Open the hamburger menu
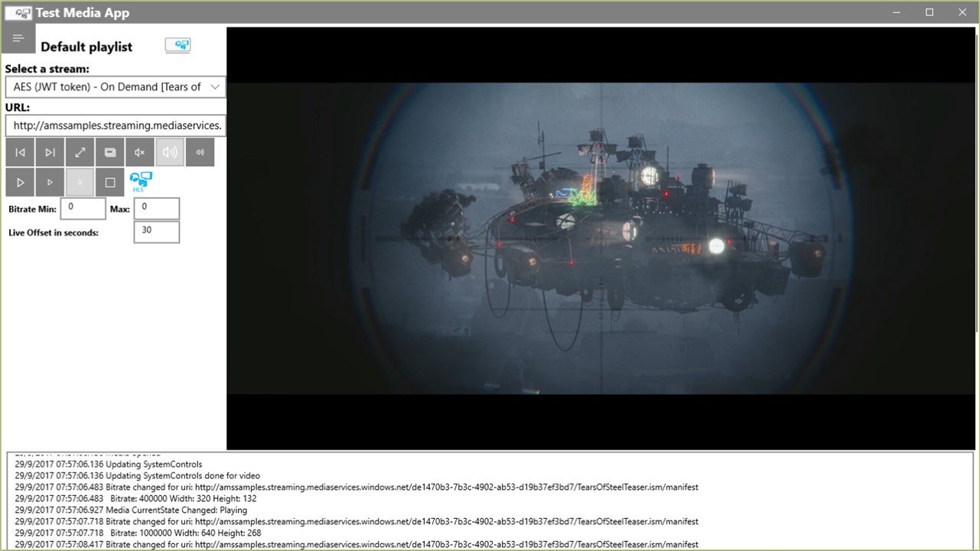The width and height of the screenshot is (980, 551). 18,38
